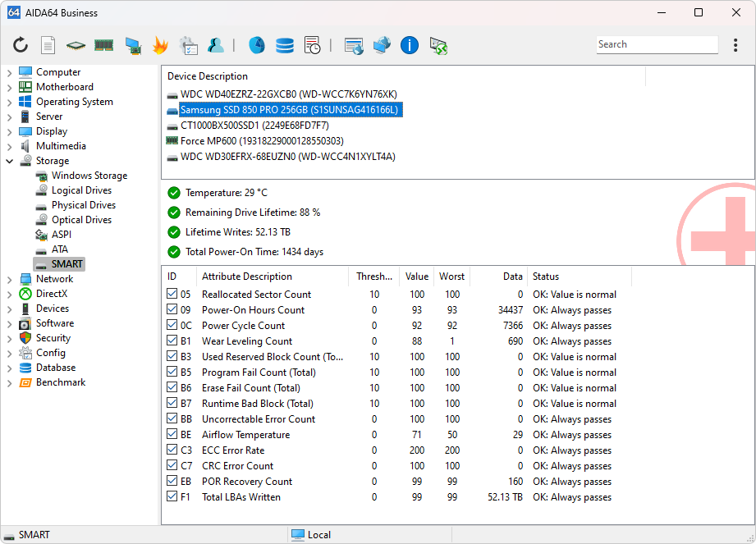The width and height of the screenshot is (756, 544).
Task: Select Physical Drives in the sidebar
Action: click(83, 205)
